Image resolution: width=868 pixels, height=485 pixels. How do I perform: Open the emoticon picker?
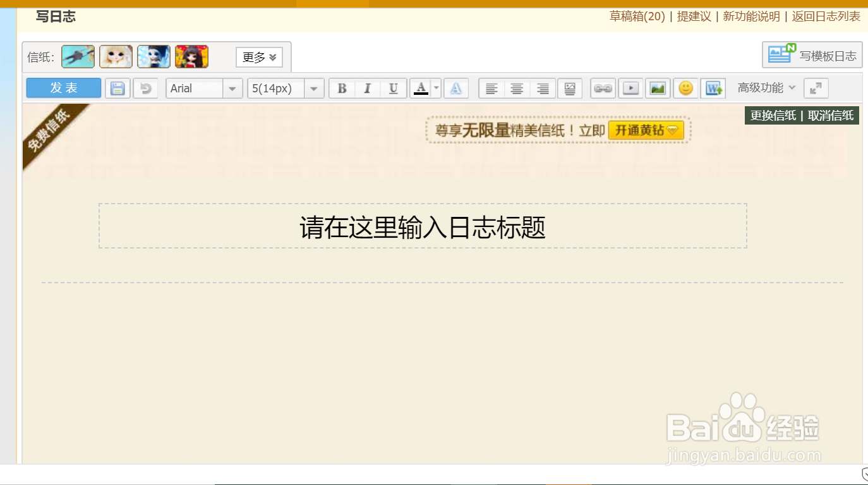[x=684, y=88]
